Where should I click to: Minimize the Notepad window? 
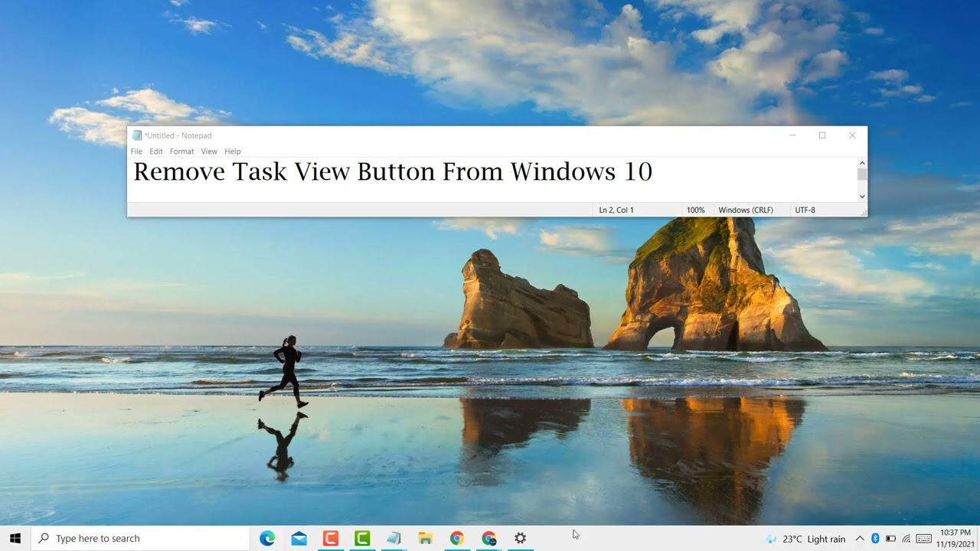(793, 135)
